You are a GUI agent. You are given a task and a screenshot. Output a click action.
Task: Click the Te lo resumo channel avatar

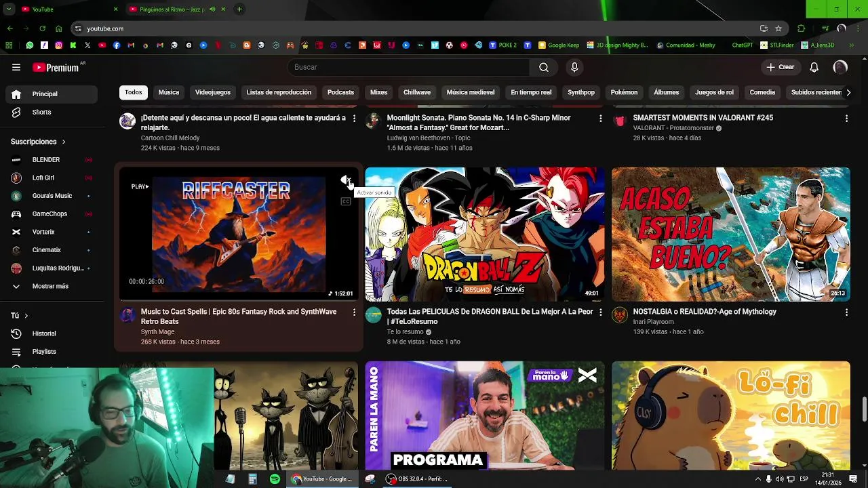(x=374, y=315)
